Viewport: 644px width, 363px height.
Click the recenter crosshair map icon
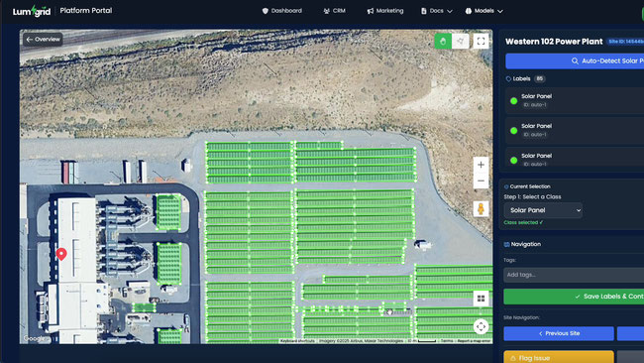(x=481, y=327)
